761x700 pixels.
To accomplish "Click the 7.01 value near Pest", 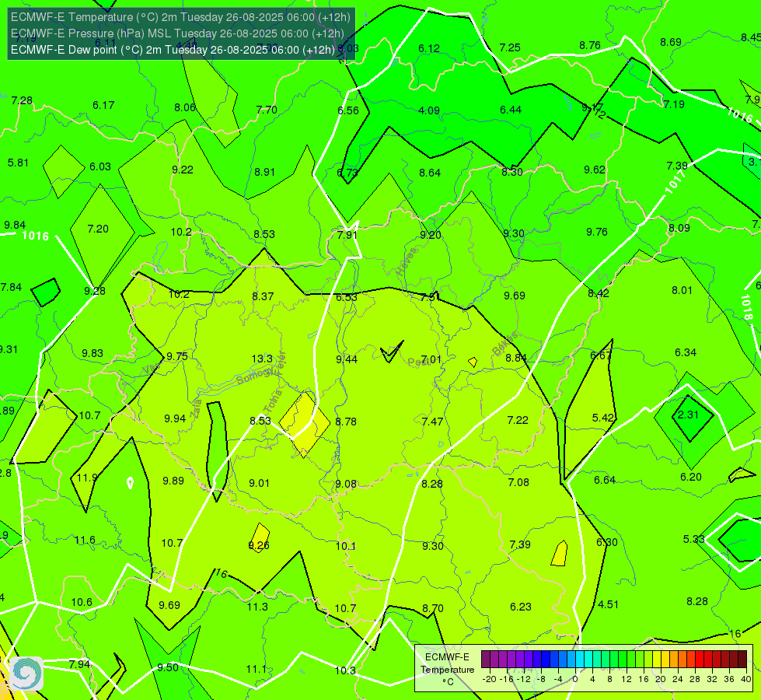I will [x=431, y=359].
